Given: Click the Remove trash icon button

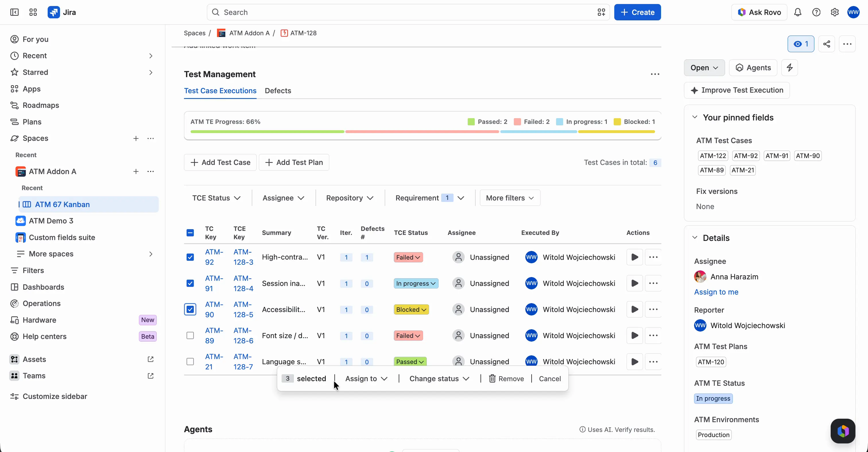Looking at the screenshot, I should (506, 379).
